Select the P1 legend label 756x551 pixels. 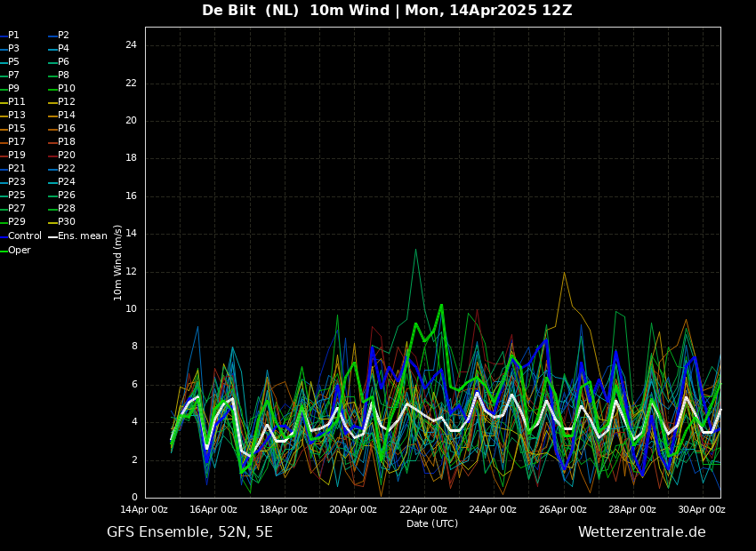click(13, 36)
